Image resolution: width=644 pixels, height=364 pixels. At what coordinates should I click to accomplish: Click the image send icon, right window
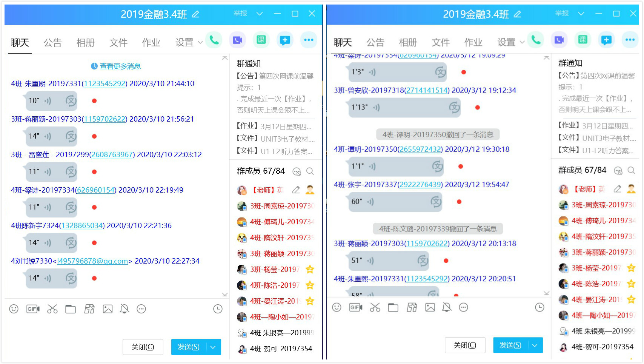point(430,308)
